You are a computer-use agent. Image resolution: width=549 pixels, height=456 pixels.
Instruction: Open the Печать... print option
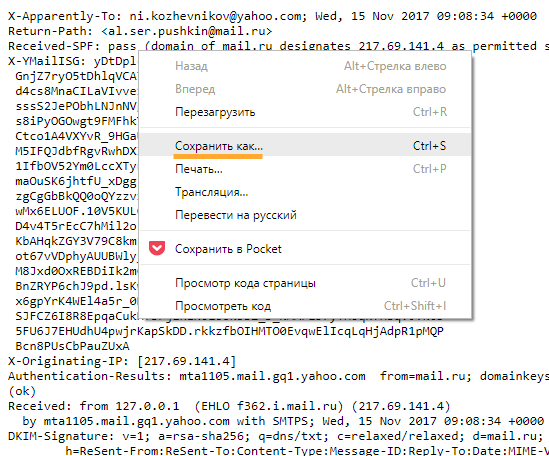coord(305,169)
